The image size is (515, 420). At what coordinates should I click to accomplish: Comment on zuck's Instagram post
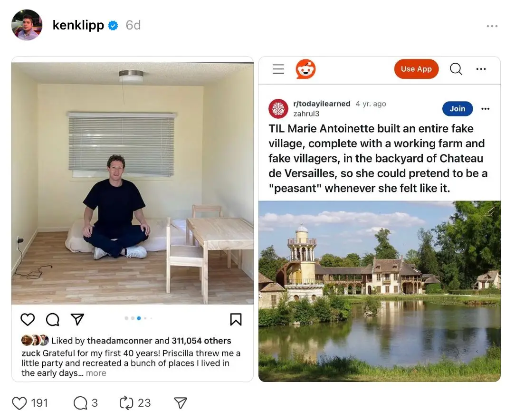(52, 320)
